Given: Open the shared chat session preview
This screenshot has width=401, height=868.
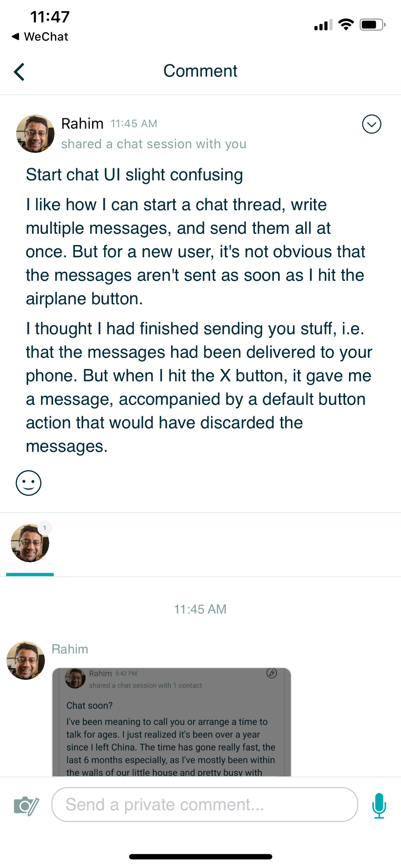Looking at the screenshot, I should click(x=172, y=722).
